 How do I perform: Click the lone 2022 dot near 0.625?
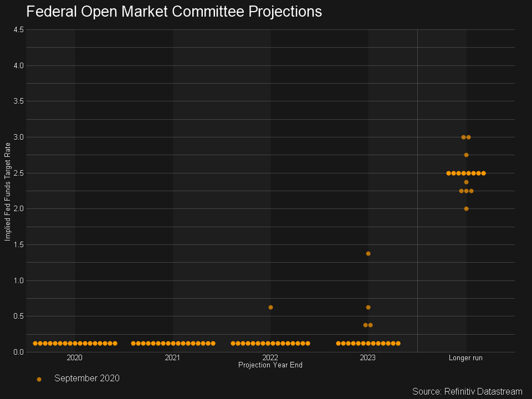click(x=270, y=307)
